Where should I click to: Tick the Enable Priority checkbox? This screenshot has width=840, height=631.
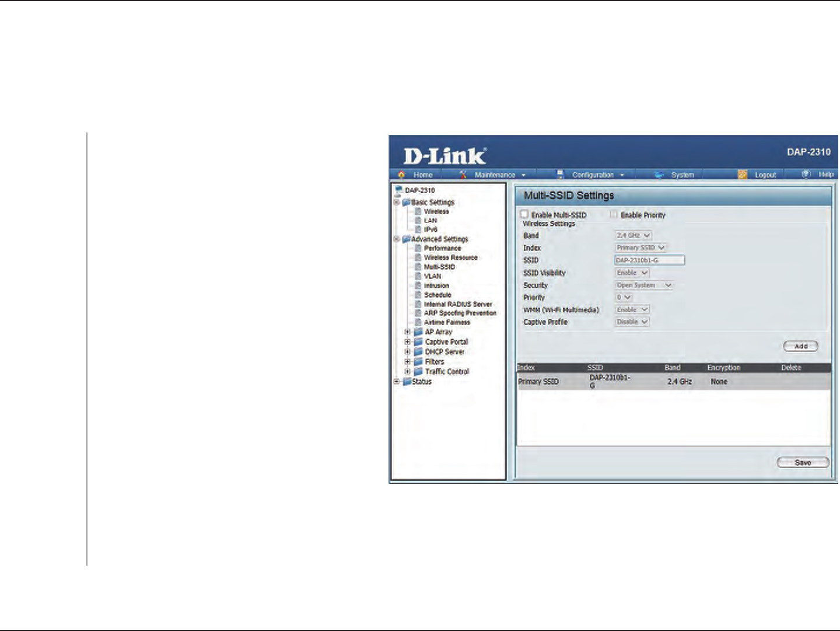[x=614, y=214]
